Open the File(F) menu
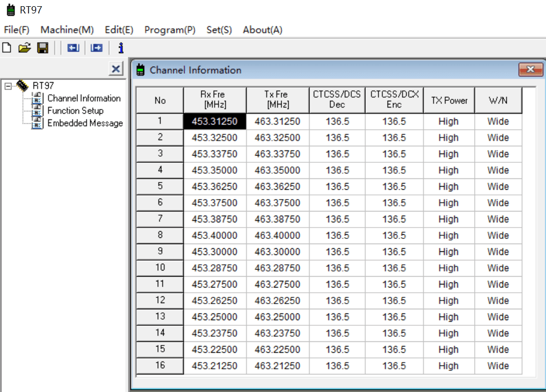 click(17, 30)
